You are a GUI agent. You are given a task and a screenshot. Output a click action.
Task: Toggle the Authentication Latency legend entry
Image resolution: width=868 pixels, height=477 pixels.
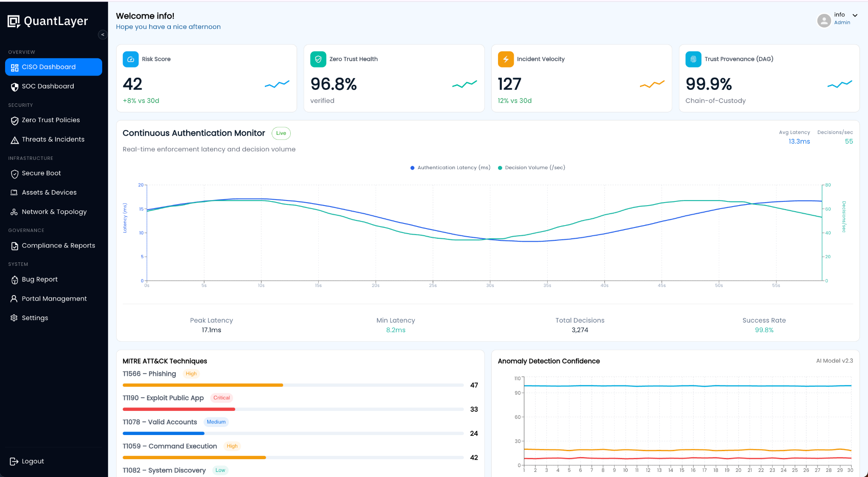pyautogui.click(x=450, y=167)
